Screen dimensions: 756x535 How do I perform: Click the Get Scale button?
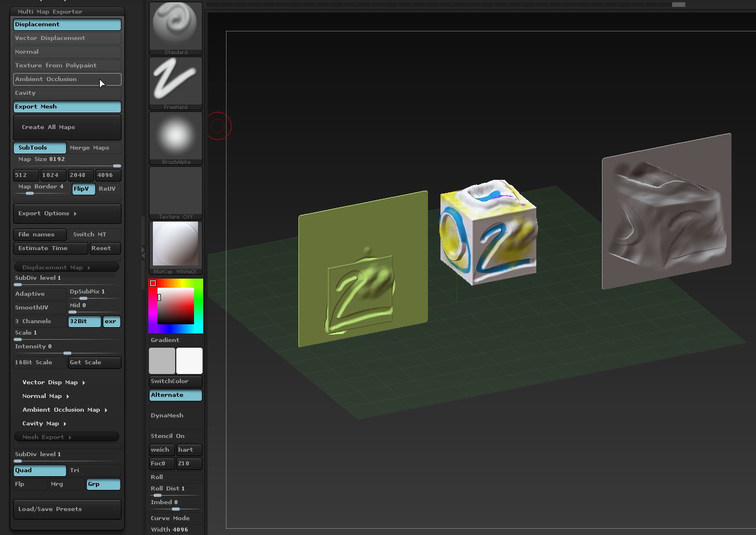[95, 363]
